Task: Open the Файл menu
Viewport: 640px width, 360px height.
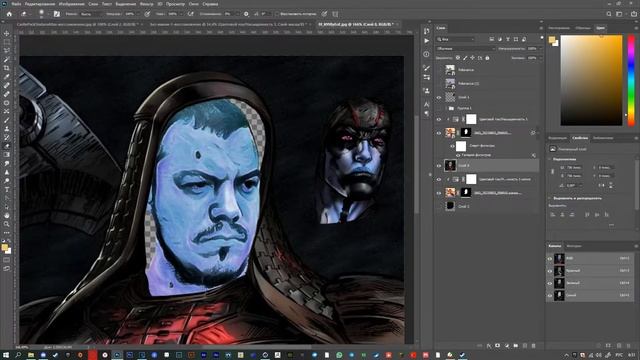Action: point(16,4)
